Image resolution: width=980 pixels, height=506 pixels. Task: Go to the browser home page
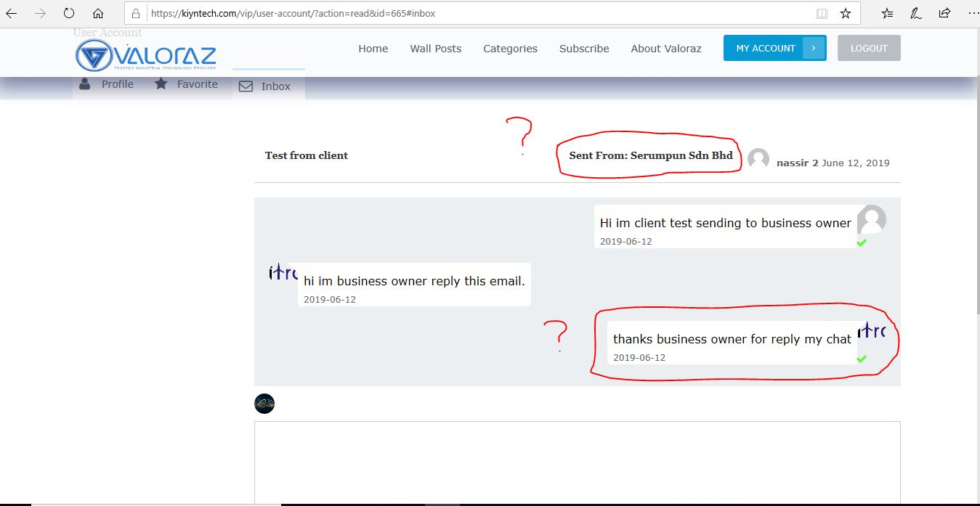tap(98, 13)
